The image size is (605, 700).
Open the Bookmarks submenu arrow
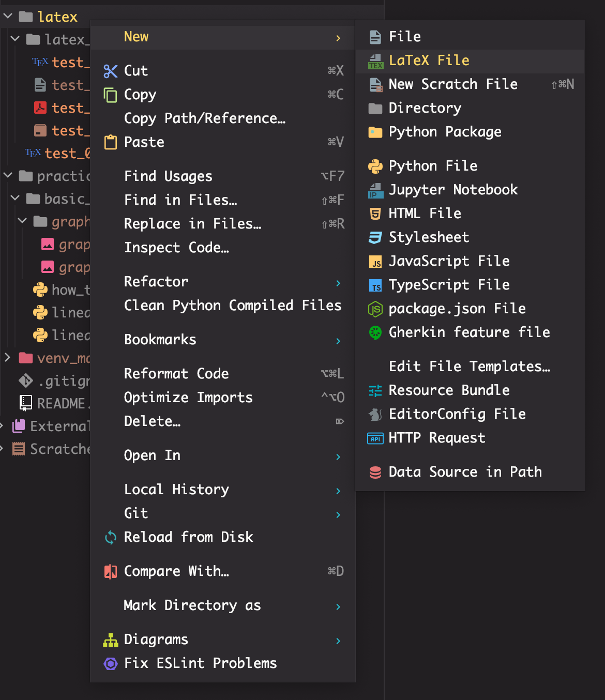(338, 341)
